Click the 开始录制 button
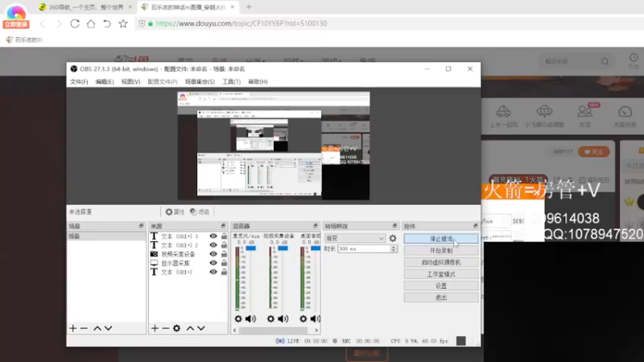Image resolution: width=644 pixels, height=362 pixels. pyautogui.click(x=441, y=250)
